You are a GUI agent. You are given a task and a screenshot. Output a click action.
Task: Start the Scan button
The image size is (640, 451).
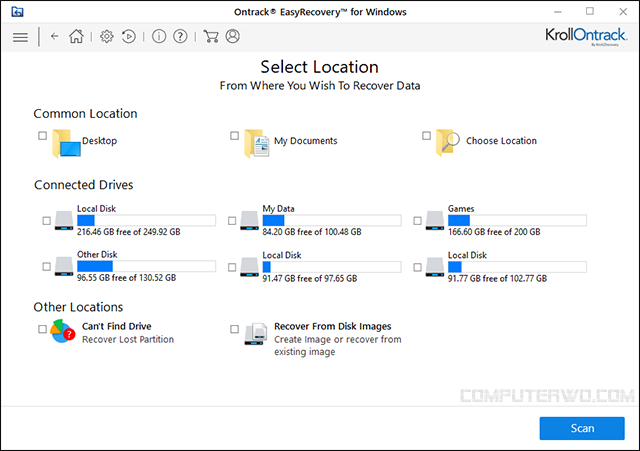(x=582, y=428)
